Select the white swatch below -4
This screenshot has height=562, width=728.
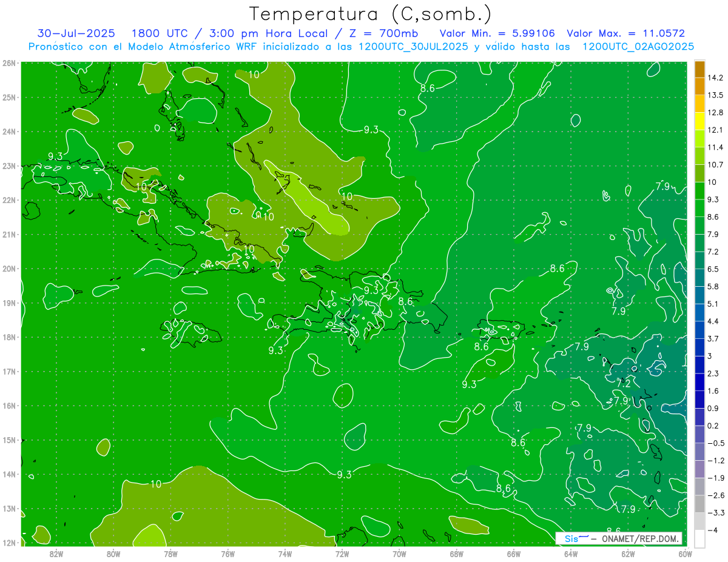(x=699, y=538)
